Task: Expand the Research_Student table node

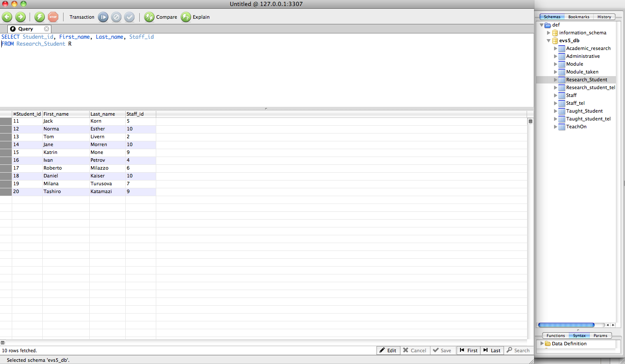Action: click(x=556, y=80)
